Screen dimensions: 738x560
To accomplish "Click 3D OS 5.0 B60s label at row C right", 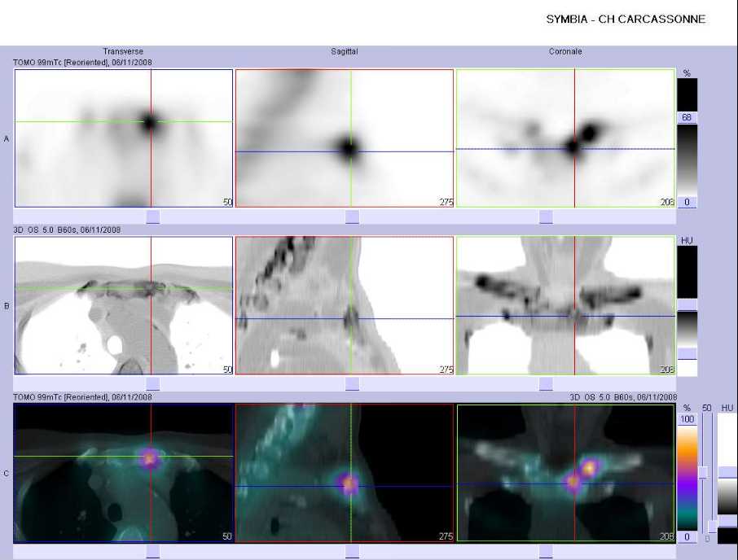I will coord(623,397).
